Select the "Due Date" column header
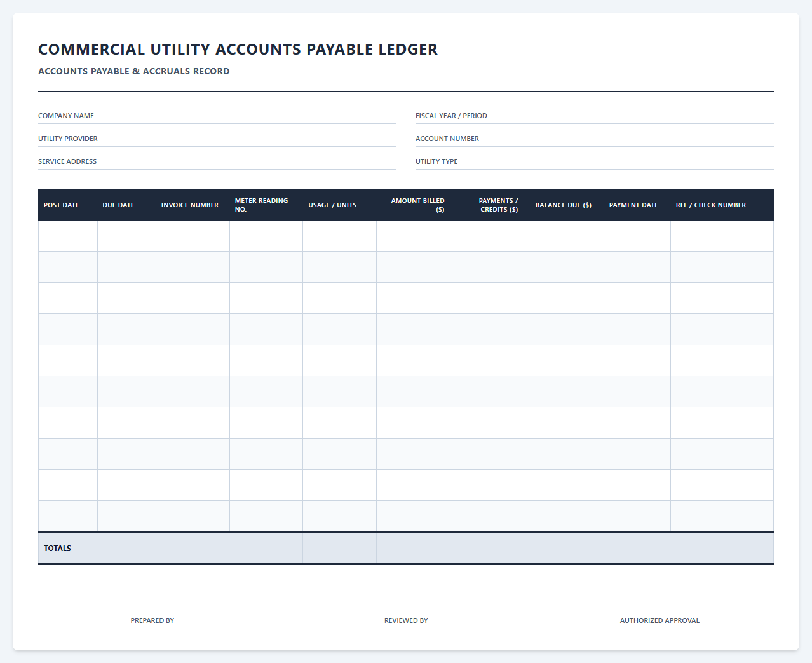 pos(126,205)
